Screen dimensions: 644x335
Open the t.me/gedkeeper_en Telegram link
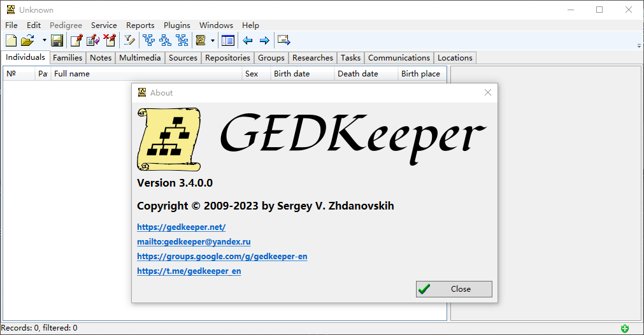(x=189, y=271)
